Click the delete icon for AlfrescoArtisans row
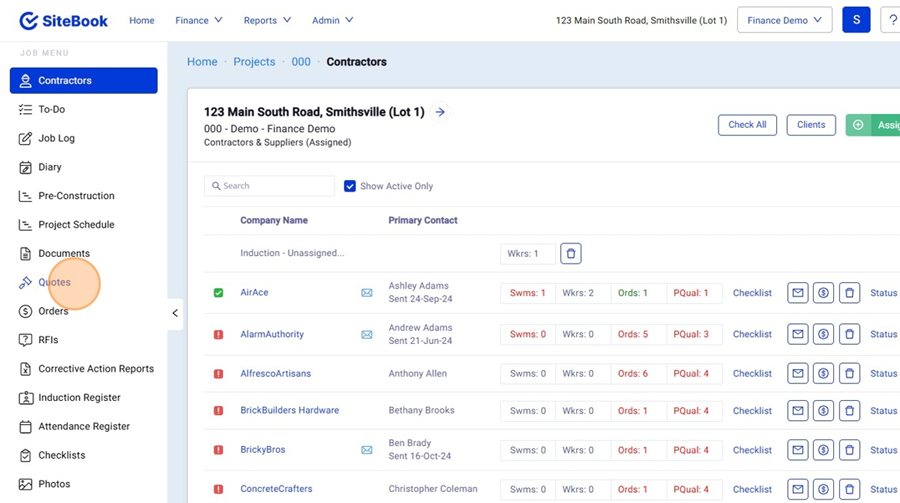 click(849, 374)
